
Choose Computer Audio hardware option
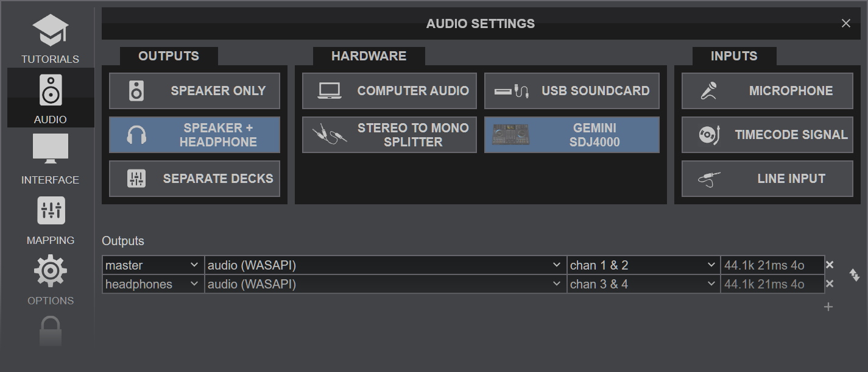tap(389, 91)
